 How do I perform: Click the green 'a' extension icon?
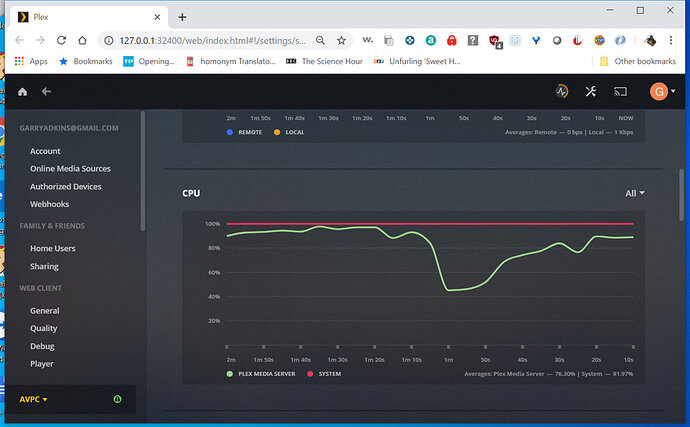[431, 40]
